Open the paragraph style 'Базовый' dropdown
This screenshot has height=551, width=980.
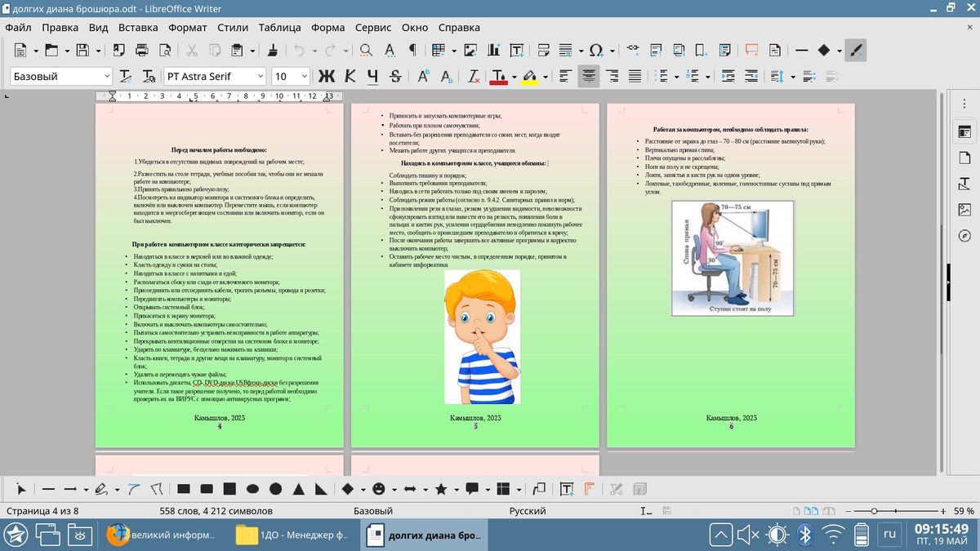point(107,77)
